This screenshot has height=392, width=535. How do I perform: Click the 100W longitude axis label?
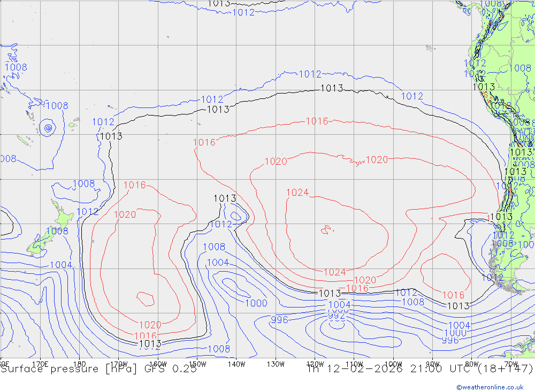click(x=393, y=364)
